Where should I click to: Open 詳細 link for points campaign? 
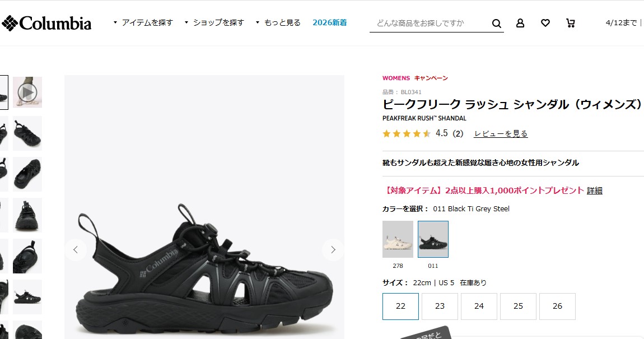tap(594, 191)
